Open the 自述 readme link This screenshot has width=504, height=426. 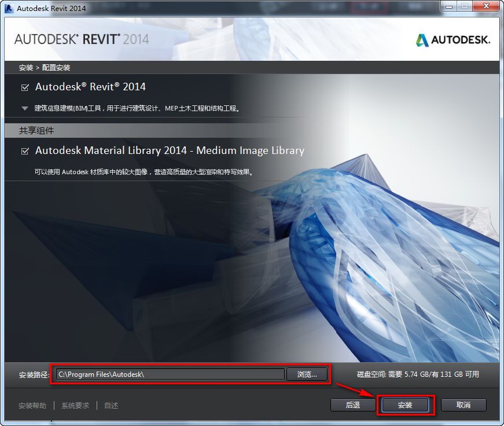click(111, 405)
